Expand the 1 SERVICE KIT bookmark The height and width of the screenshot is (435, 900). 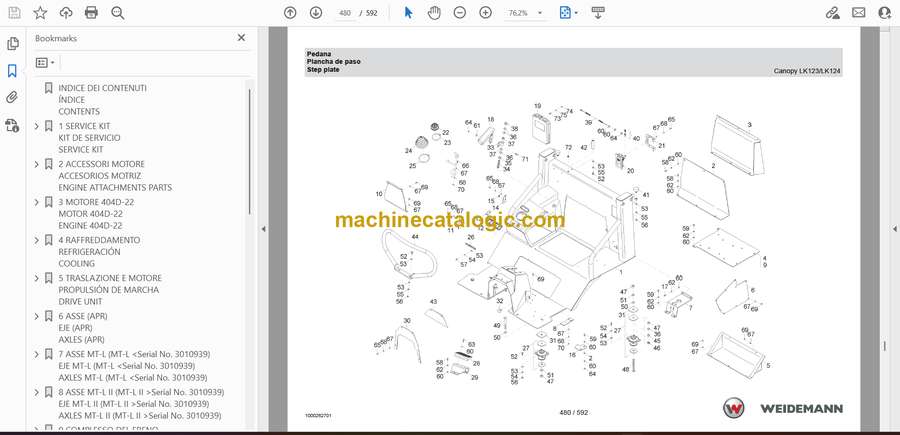tap(37, 126)
